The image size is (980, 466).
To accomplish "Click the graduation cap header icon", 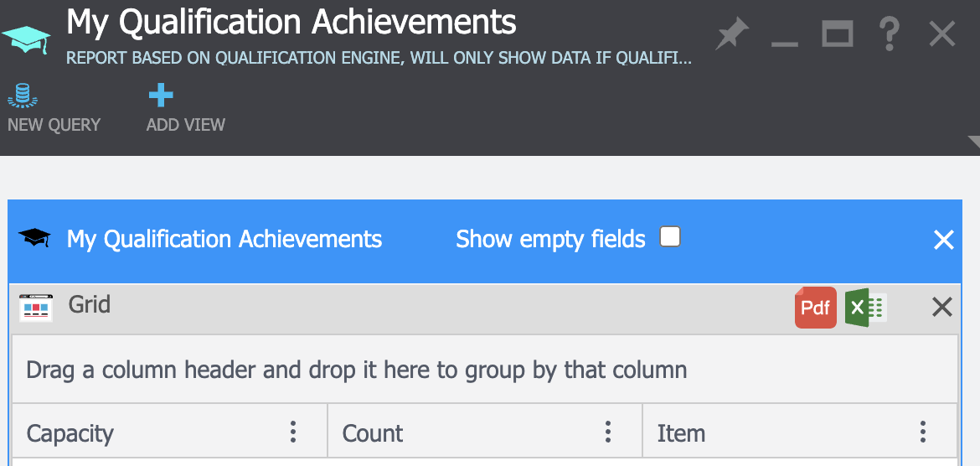I will click(26, 38).
